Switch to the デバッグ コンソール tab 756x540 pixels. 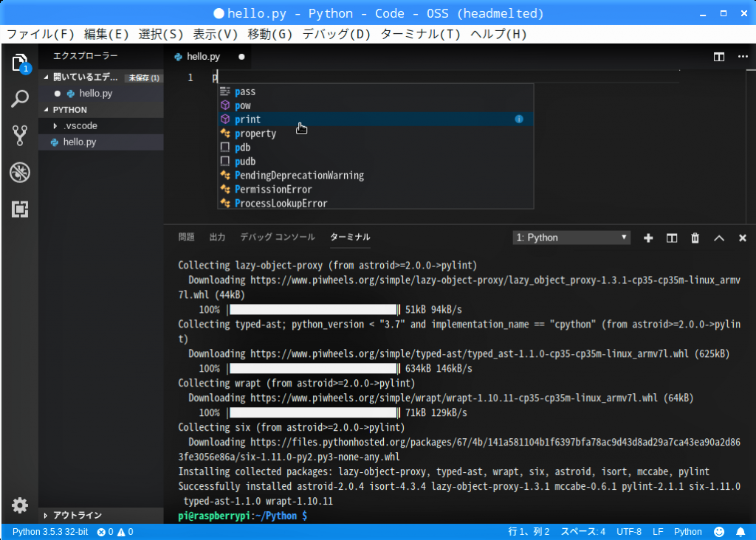coord(278,237)
